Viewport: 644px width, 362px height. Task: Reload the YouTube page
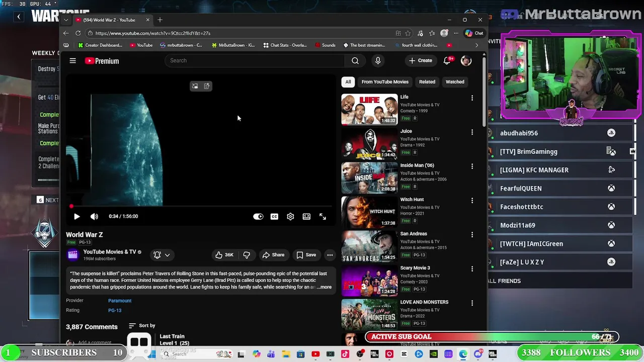tap(78, 33)
